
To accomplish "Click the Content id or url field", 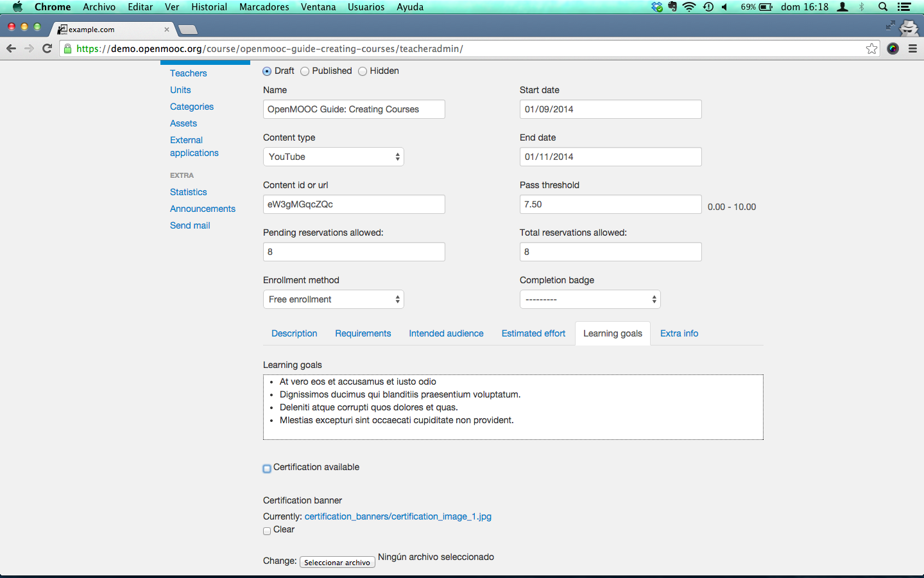I will point(354,204).
